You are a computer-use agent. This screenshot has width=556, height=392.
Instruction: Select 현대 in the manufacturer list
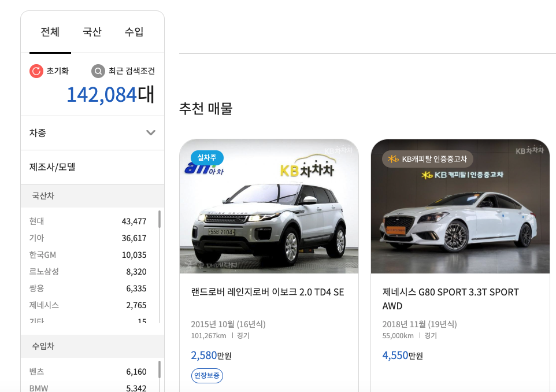(88, 221)
